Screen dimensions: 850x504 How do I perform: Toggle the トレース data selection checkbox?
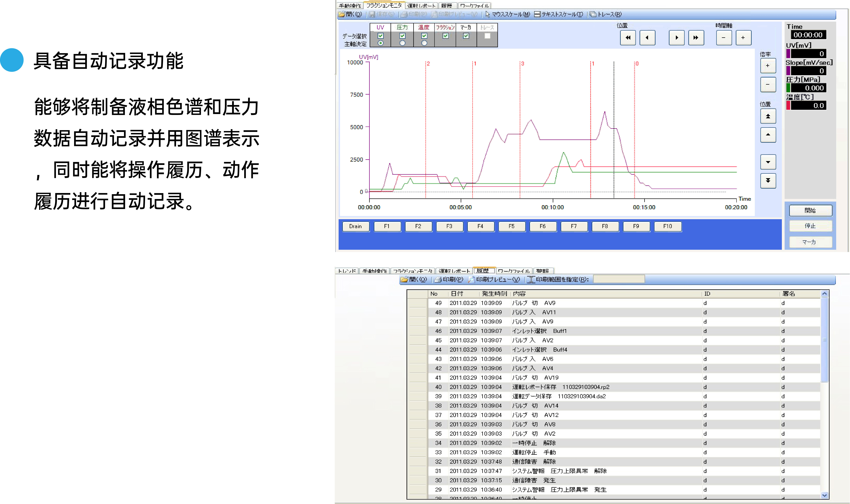click(x=487, y=36)
